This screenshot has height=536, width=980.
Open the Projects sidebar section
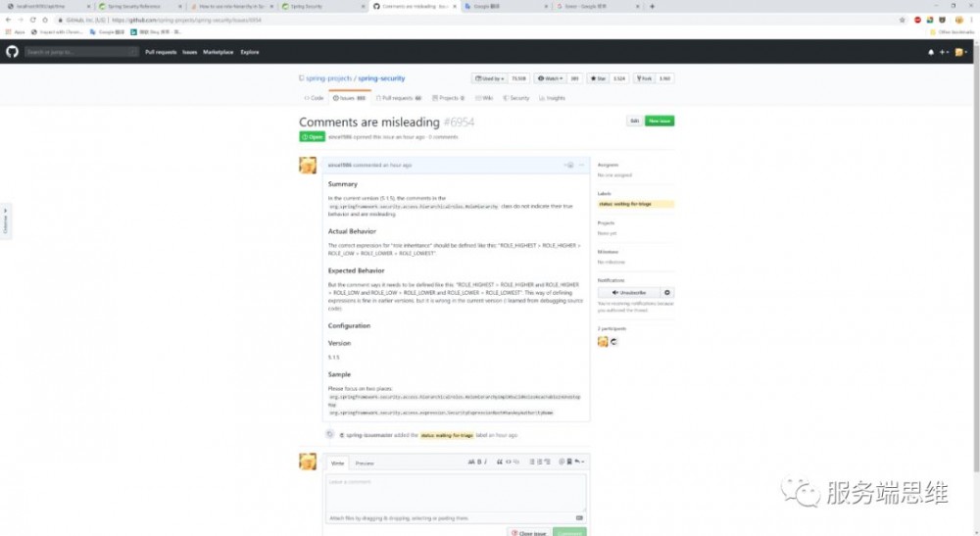pos(606,223)
